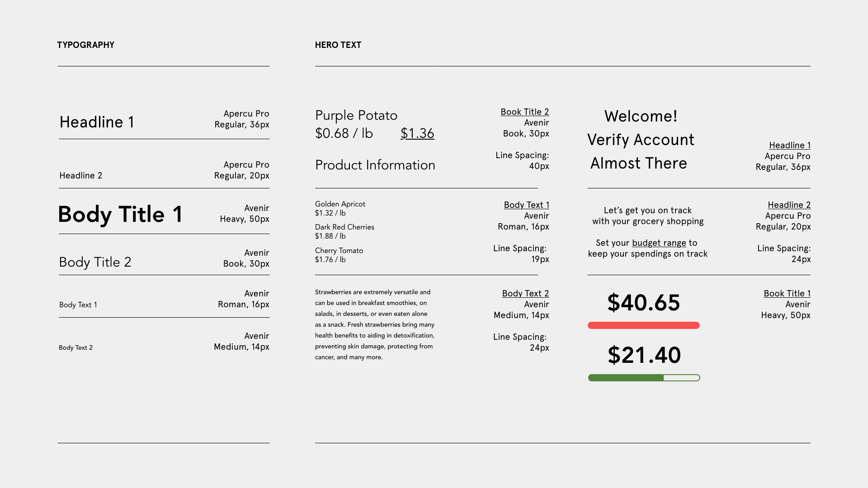Select the Purple Potato product title
This screenshot has width=868, height=488.
click(x=356, y=116)
